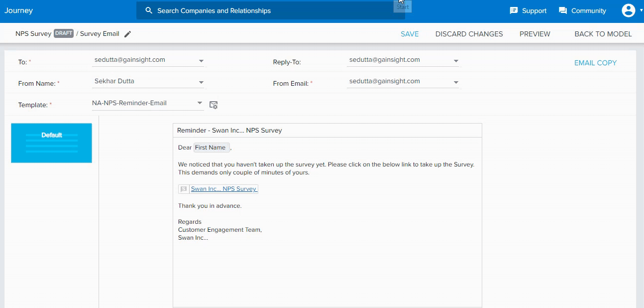Discard changes to the email
Image resolution: width=644 pixels, height=308 pixels.
(x=469, y=34)
